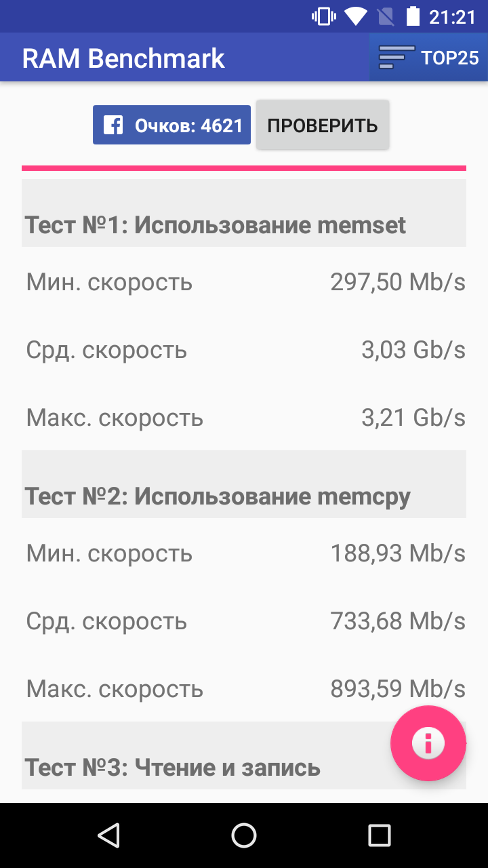
Task: Tap the vibrate mode status icon
Action: click(x=323, y=16)
